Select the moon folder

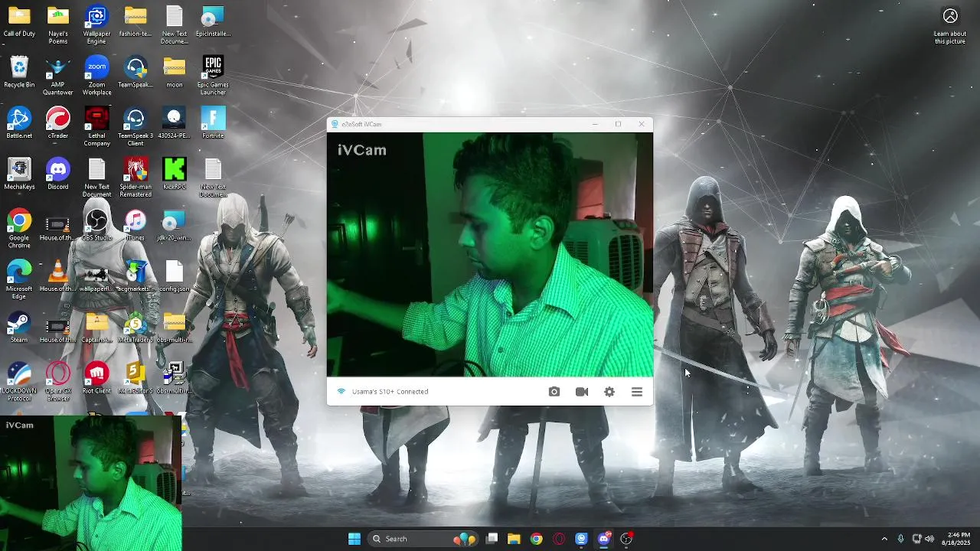(175, 72)
